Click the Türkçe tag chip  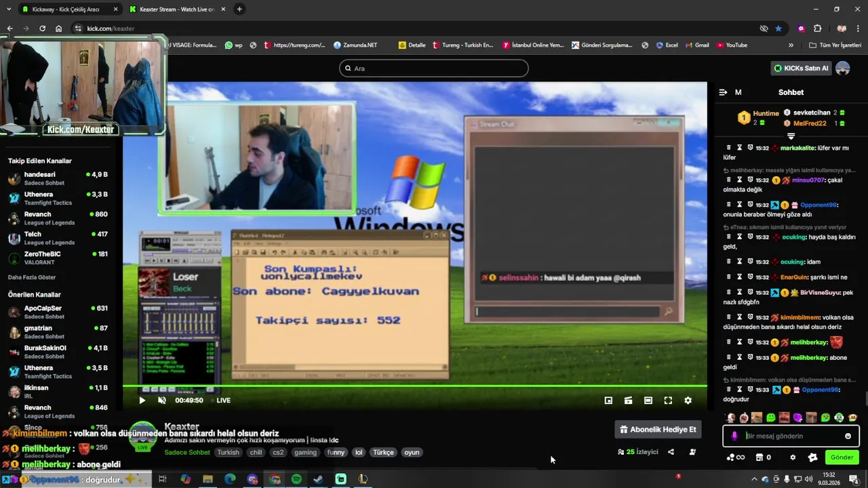(x=383, y=453)
